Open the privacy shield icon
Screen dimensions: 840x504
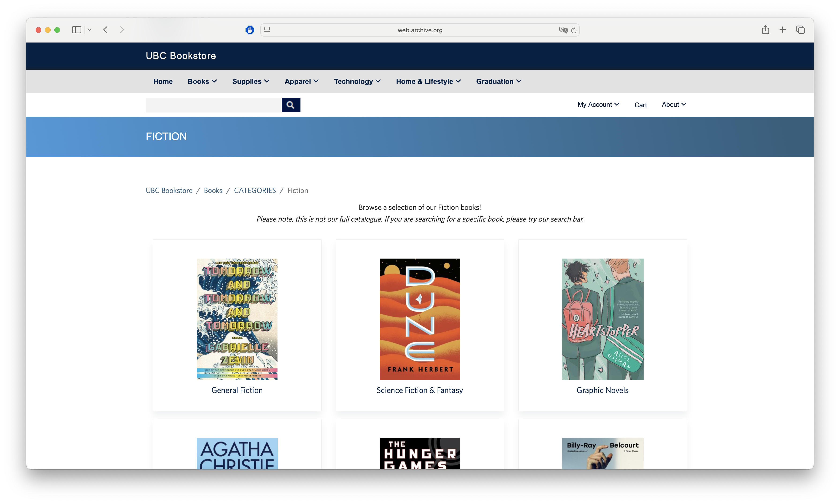[x=250, y=30]
